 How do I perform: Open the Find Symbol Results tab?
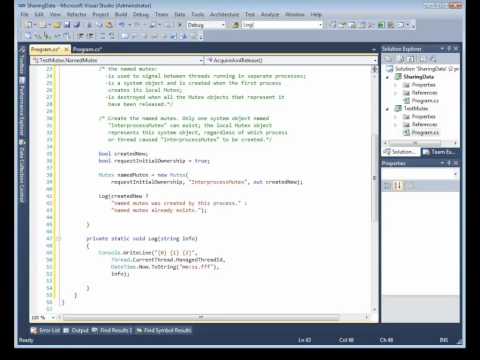coord(164,331)
